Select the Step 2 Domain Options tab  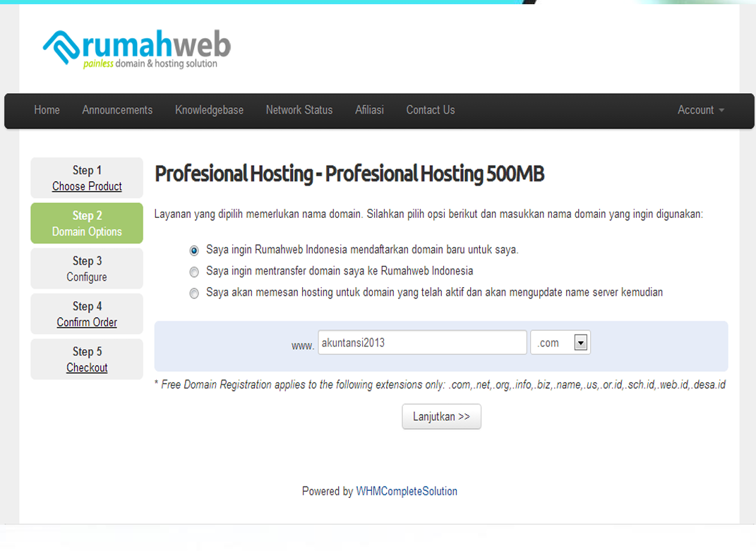tap(87, 223)
